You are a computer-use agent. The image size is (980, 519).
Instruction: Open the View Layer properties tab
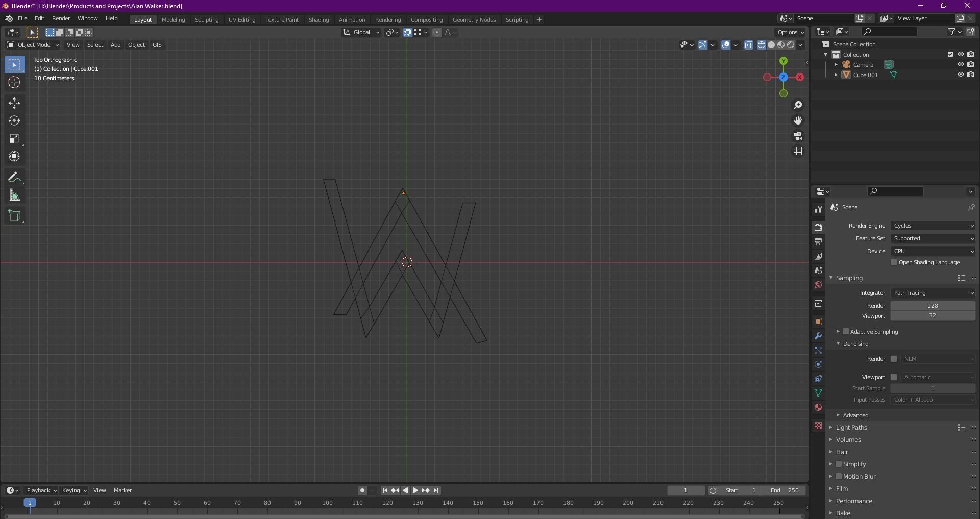(818, 256)
